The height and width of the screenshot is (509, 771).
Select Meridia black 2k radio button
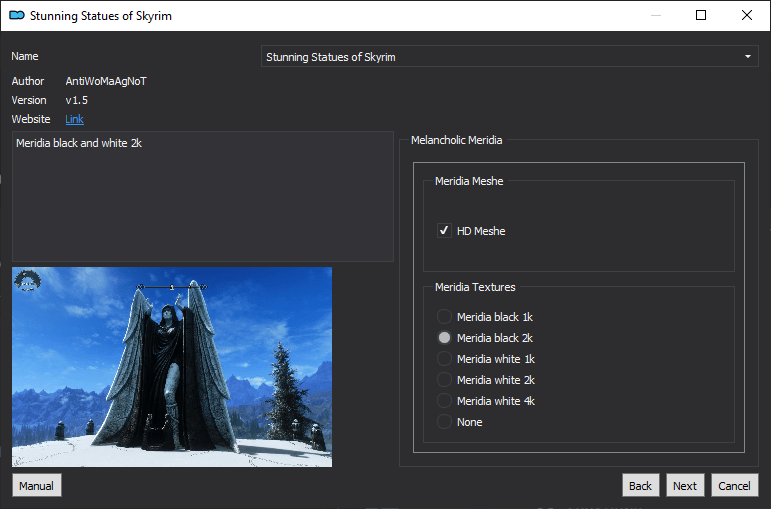[x=444, y=338]
